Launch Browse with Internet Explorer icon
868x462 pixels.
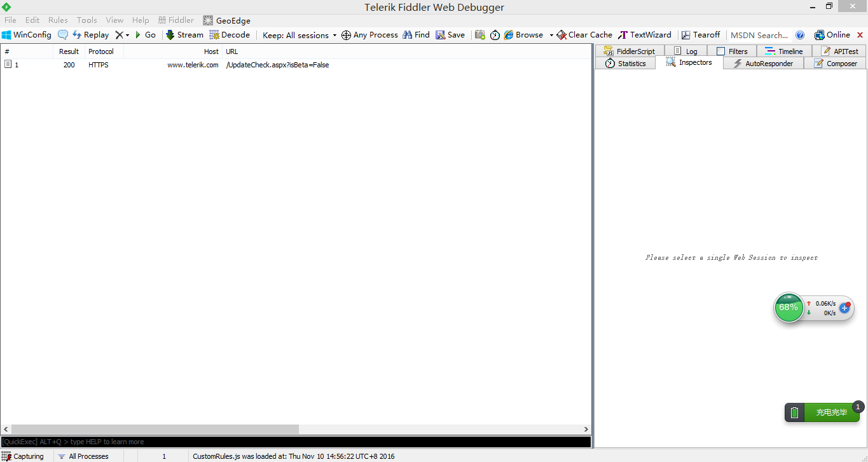[523, 35]
